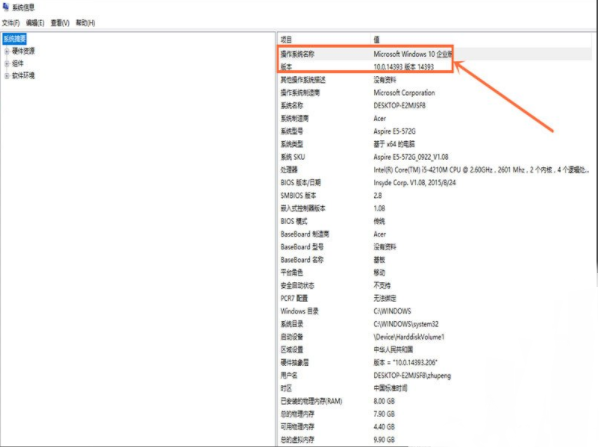Open the 查看(V) menu
The image size is (601, 447).
pyautogui.click(x=60, y=22)
